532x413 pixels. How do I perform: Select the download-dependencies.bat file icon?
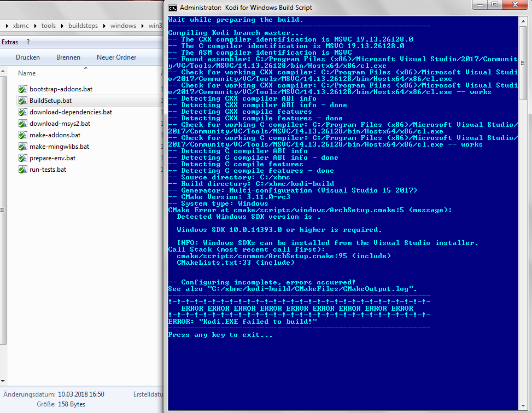click(23, 112)
